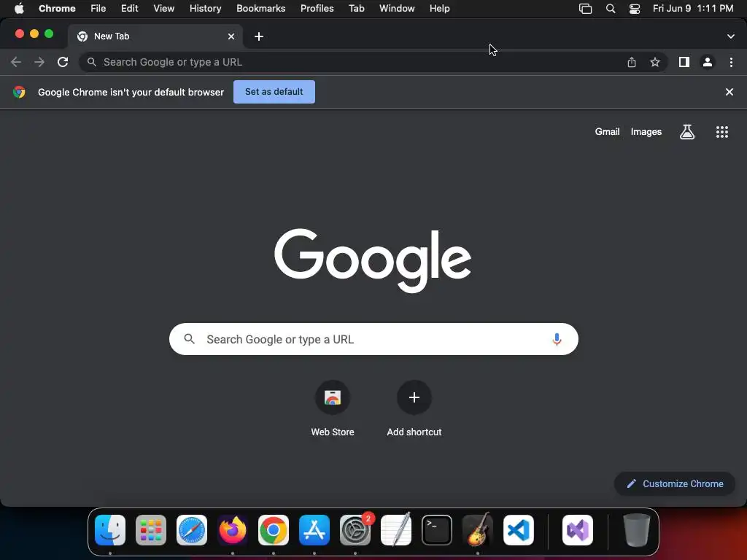Viewport: 747px width, 560px height.
Task: Open Visual Studio Code in Dock
Action: click(x=519, y=530)
